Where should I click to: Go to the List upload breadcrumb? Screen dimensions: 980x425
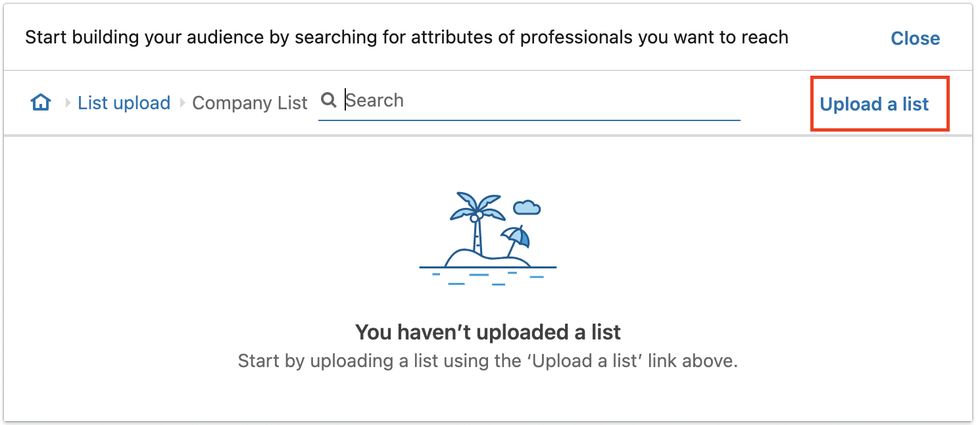click(124, 103)
